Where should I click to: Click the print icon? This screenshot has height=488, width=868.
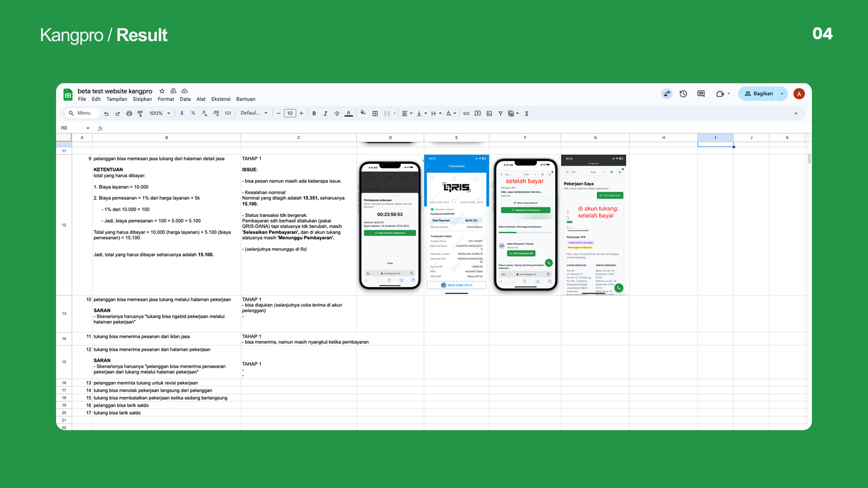129,113
